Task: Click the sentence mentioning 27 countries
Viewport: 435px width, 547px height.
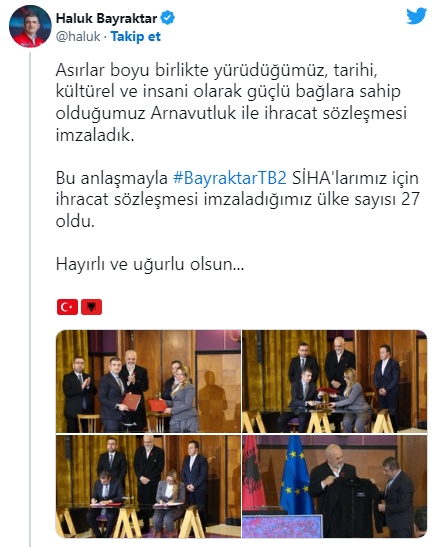Action: (237, 199)
